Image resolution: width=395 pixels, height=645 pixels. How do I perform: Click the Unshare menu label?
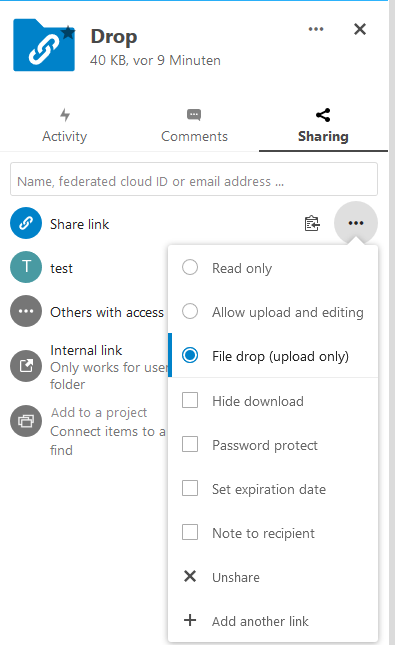(x=236, y=578)
